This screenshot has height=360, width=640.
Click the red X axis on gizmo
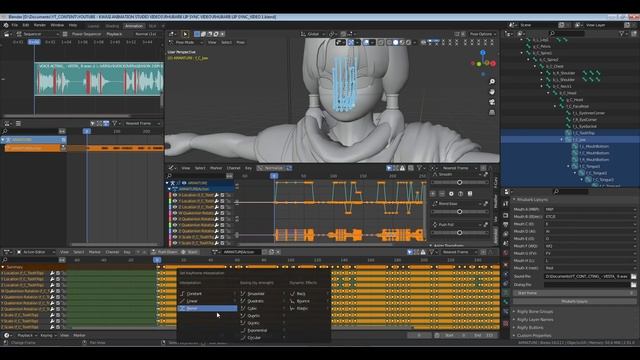point(493,64)
